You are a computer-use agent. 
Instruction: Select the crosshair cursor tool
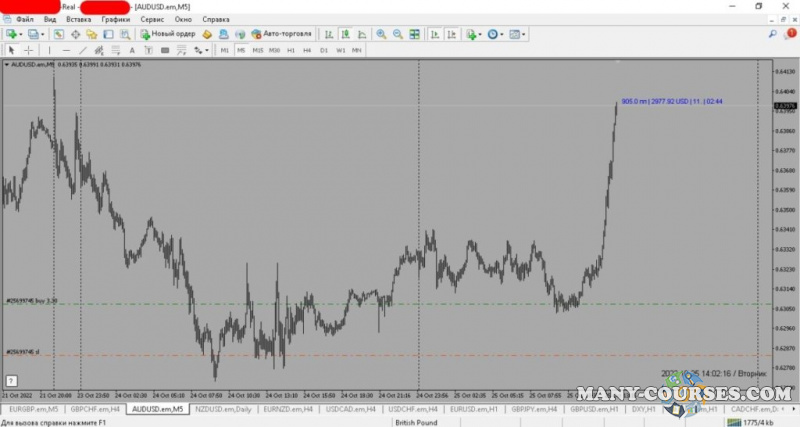click(28, 50)
